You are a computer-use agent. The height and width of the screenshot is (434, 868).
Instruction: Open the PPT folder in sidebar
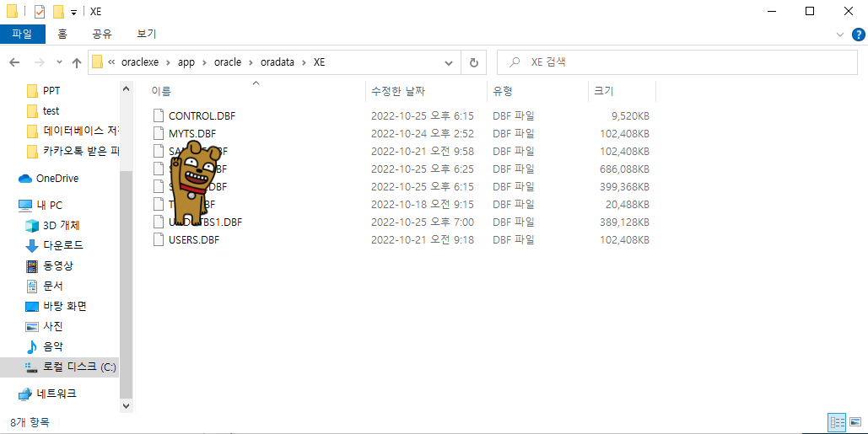(51, 91)
